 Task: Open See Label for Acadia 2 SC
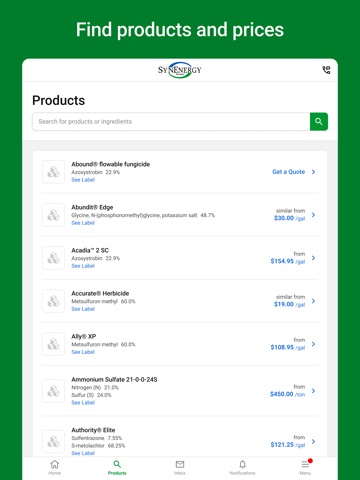pyautogui.click(x=83, y=266)
